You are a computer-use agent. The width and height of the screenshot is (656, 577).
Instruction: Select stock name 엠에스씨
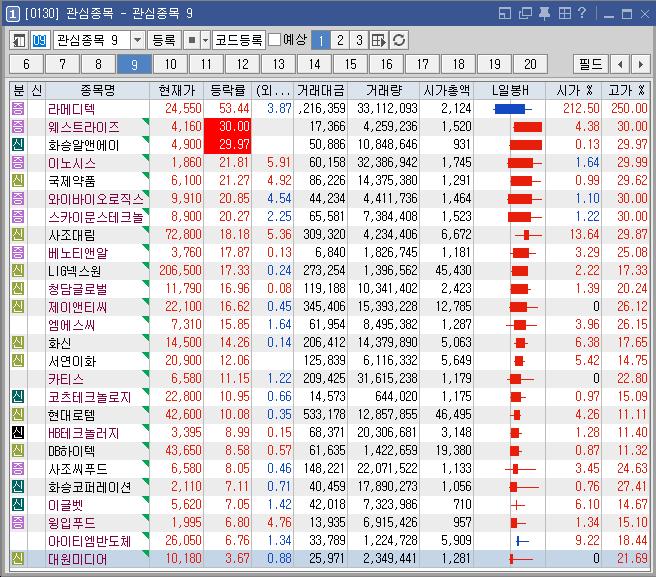(x=72, y=325)
